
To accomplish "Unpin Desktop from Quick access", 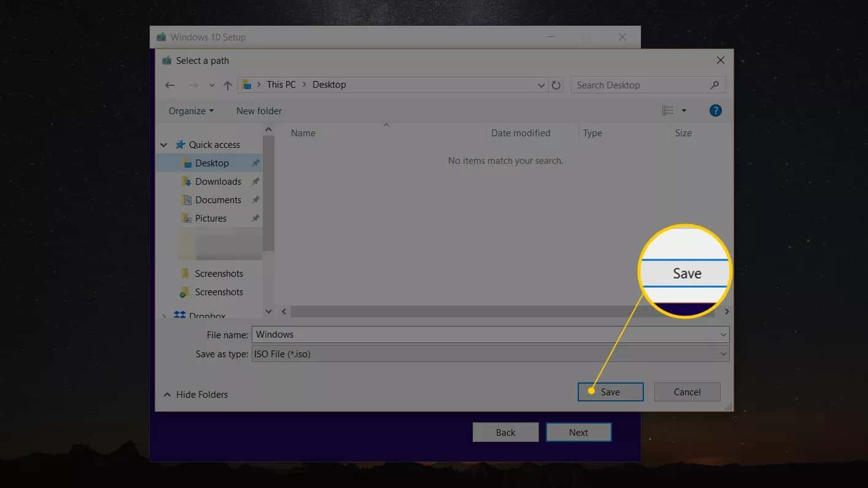I will pyautogui.click(x=255, y=163).
